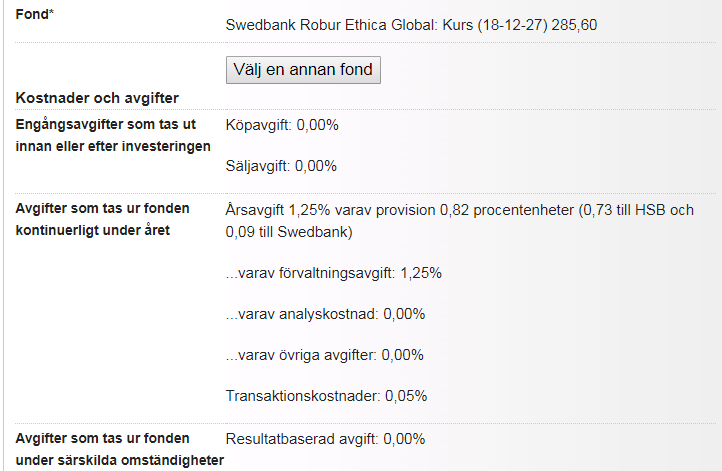Screen dimensions: 722x471
Task: Click the 'Kostnader och avgifter' heading
Action: coord(97,98)
